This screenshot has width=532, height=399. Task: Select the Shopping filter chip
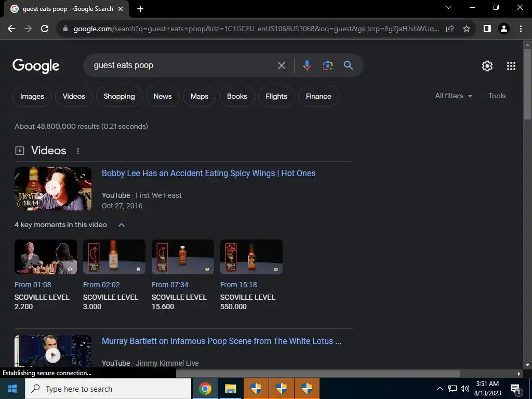click(119, 96)
